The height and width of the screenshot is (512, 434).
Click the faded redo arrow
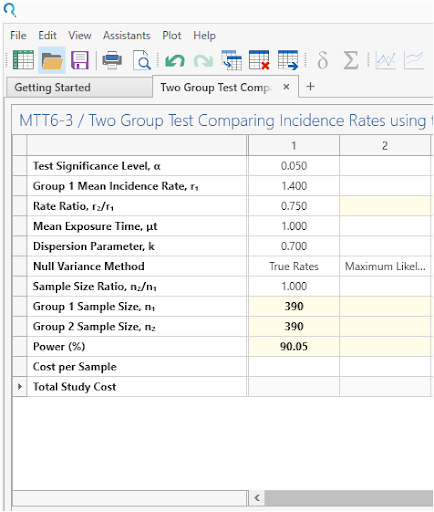pyautogui.click(x=203, y=61)
